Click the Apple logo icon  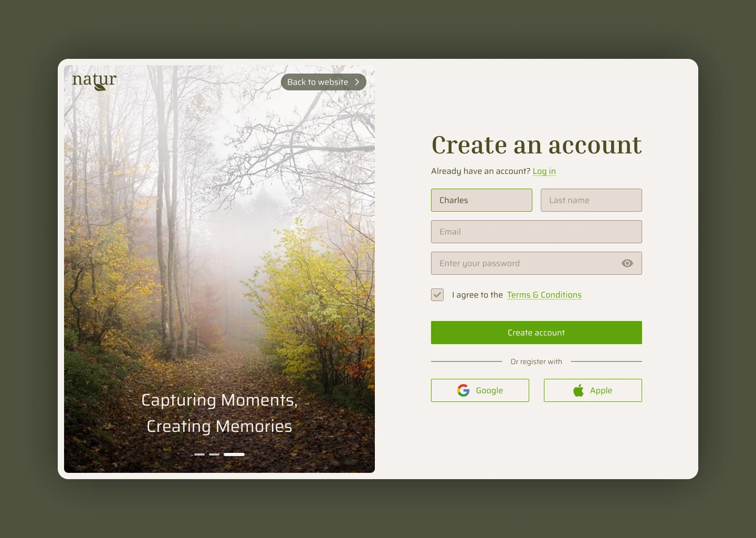(579, 390)
